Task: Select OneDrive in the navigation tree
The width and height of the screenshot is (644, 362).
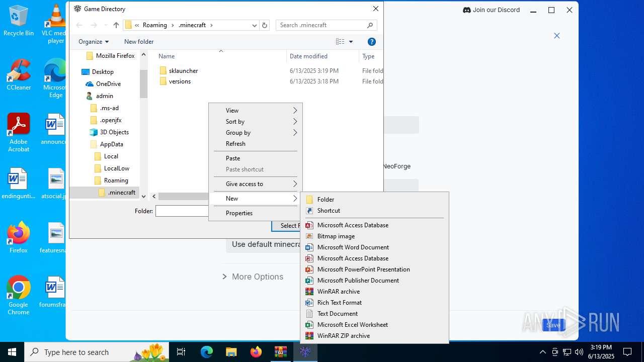Action: [x=108, y=84]
